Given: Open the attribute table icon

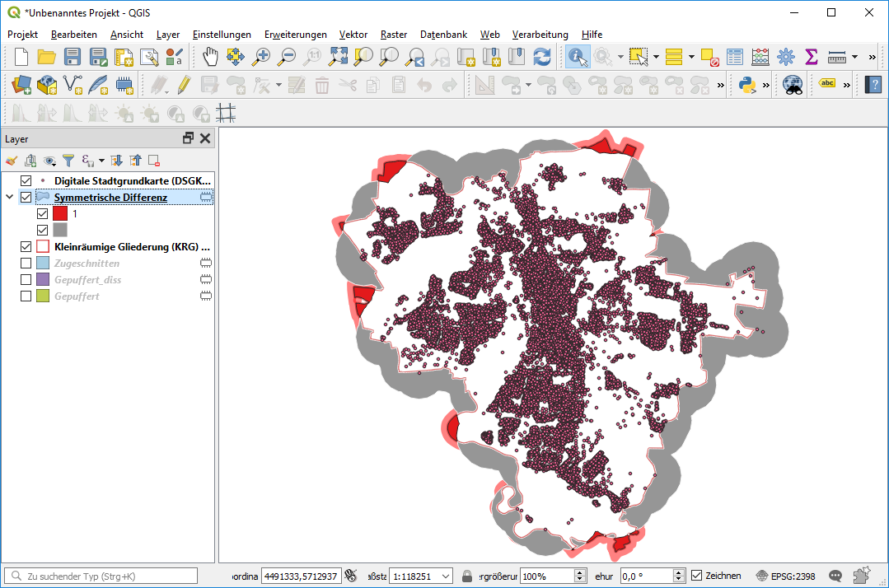Looking at the screenshot, I should (735, 57).
